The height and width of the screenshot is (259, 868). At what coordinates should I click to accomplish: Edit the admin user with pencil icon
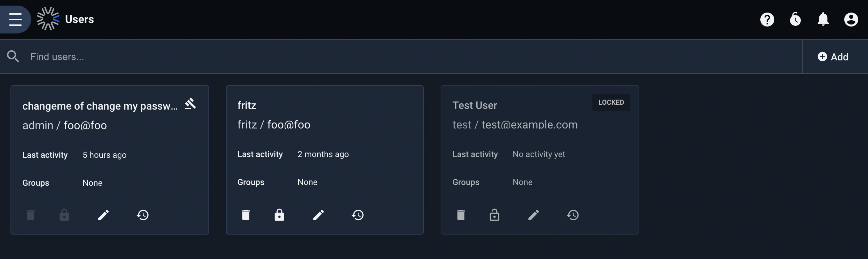click(x=104, y=215)
